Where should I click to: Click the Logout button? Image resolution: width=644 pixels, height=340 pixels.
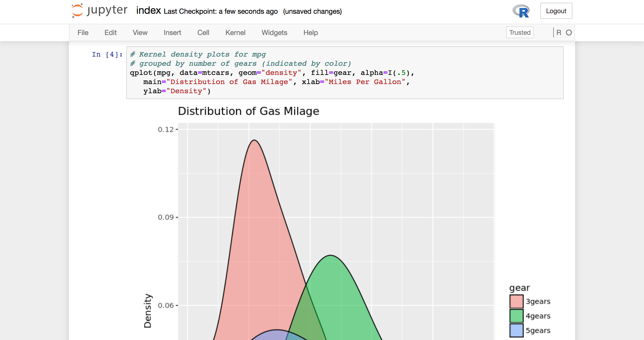[x=556, y=11]
